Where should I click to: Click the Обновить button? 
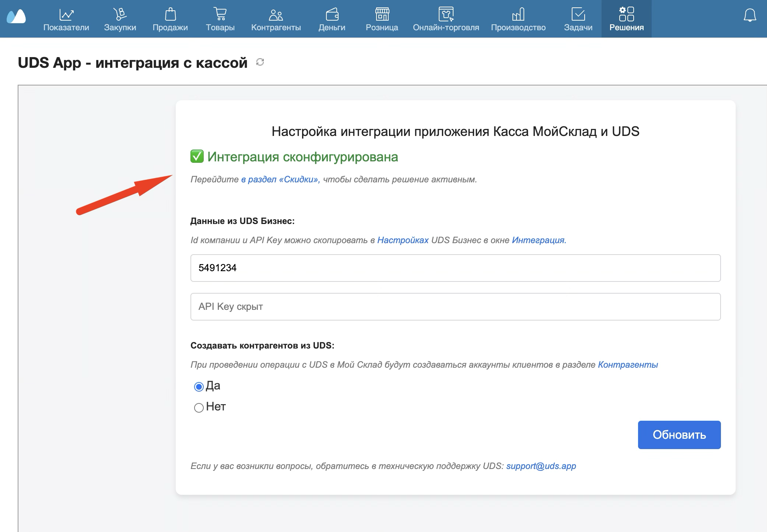point(679,435)
